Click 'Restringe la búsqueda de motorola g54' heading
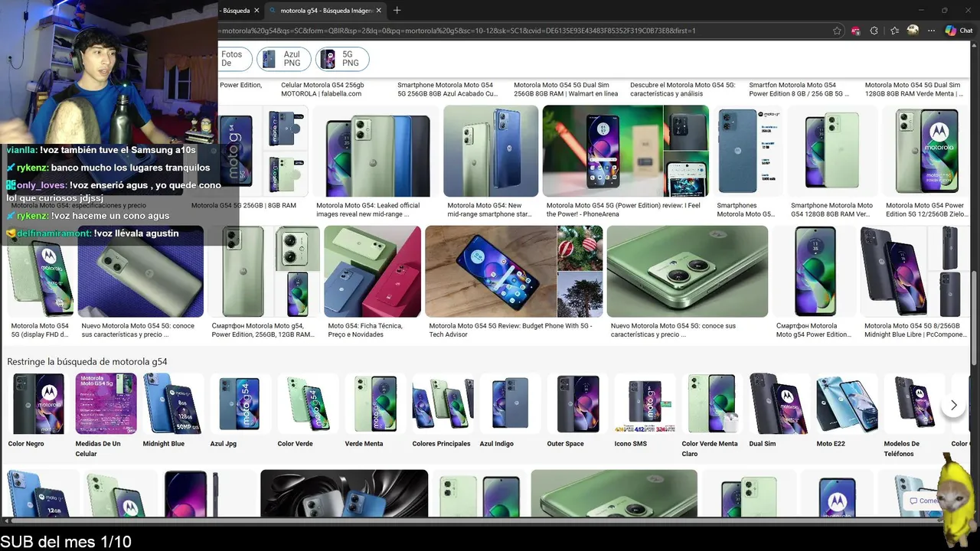 (87, 361)
